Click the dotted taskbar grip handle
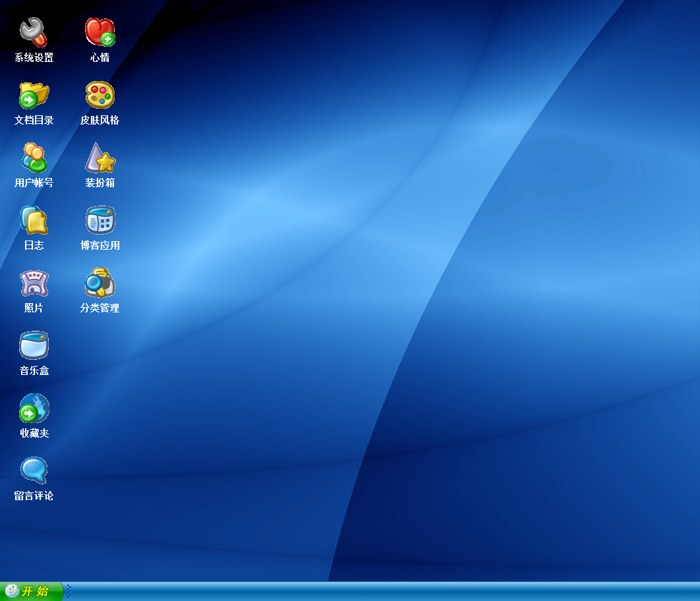This screenshot has width=700, height=601. click(x=69, y=591)
